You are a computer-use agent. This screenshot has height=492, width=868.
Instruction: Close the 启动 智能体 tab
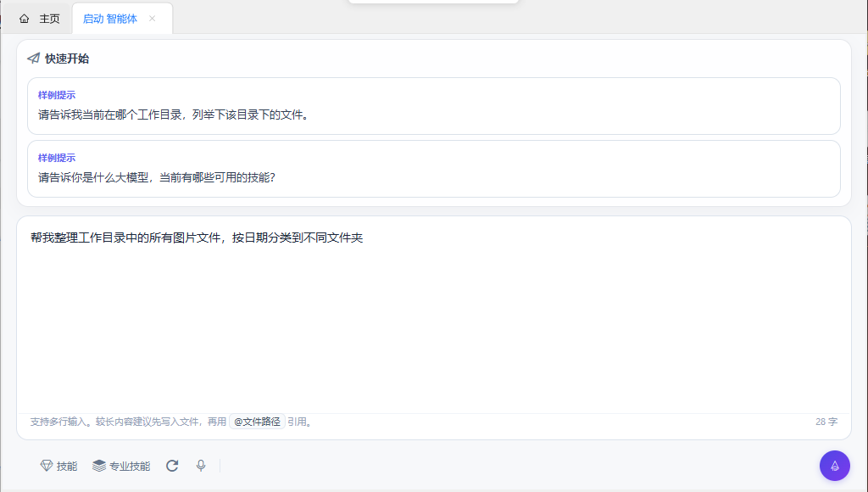[152, 17]
